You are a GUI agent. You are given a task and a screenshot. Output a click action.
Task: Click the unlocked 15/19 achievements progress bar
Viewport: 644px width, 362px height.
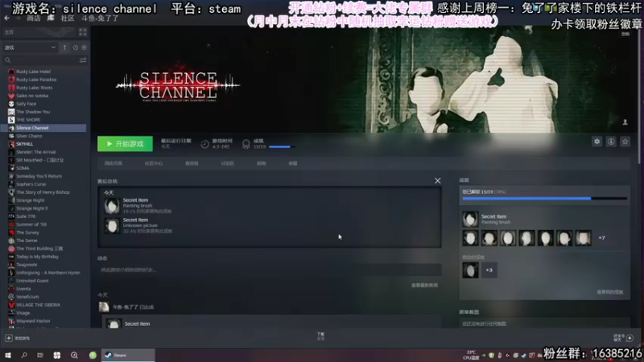pyautogui.click(x=545, y=199)
